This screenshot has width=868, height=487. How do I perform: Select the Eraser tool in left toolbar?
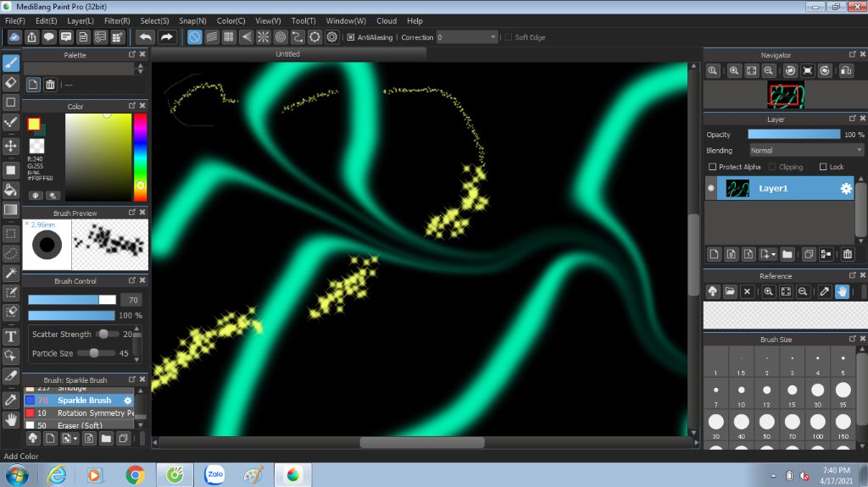pos(10,83)
